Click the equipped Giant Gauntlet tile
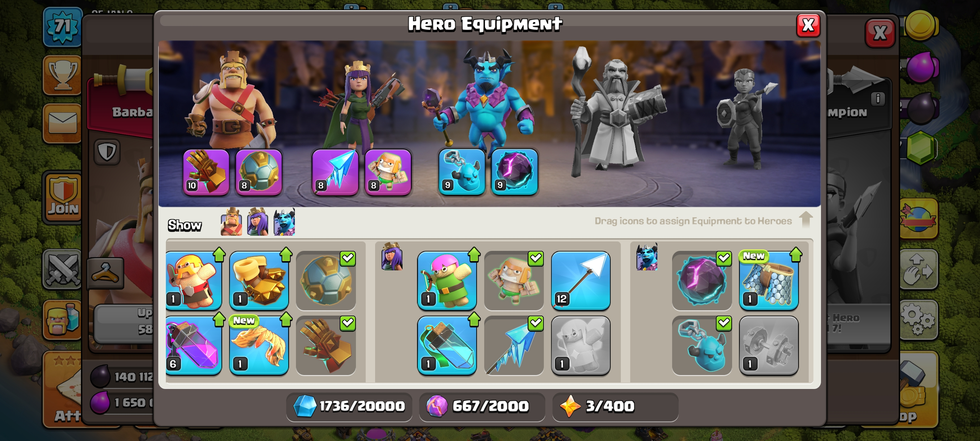This screenshot has width=980, height=441. coord(326,345)
